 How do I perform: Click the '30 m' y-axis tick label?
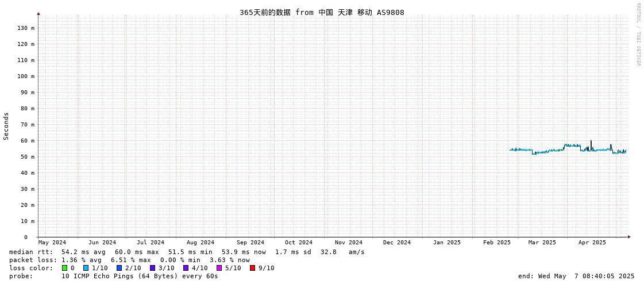coord(28,189)
